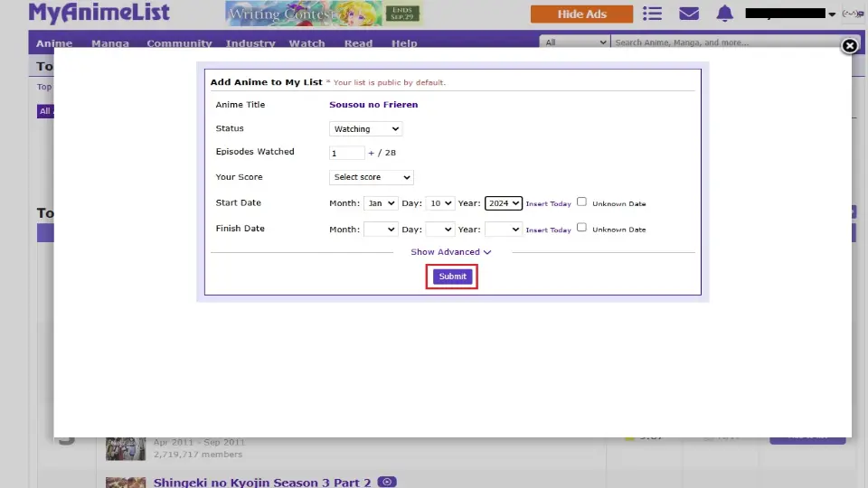Click the Submit button
This screenshot has width=868, height=488.
tap(452, 277)
